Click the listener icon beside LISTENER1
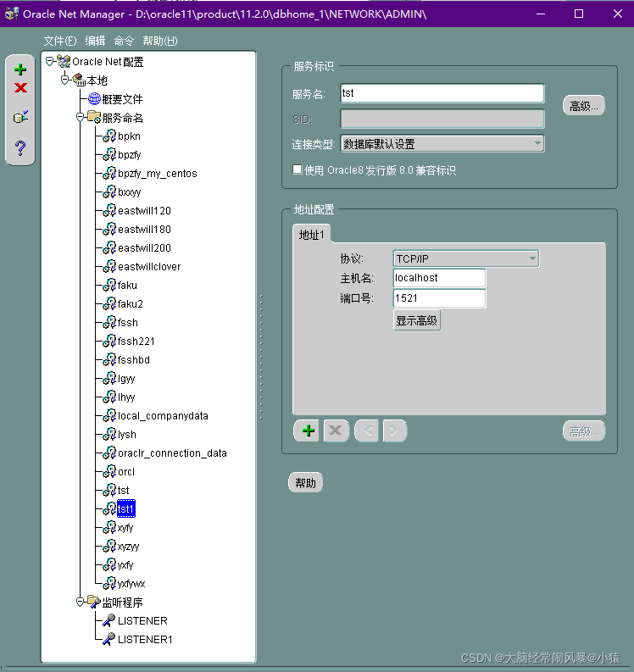Viewport: 634px width, 672px height. [108, 639]
